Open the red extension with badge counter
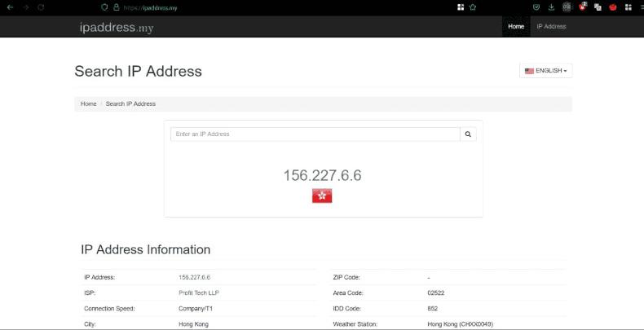The width and height of the screenshot is (644, 330). point(582,7)
